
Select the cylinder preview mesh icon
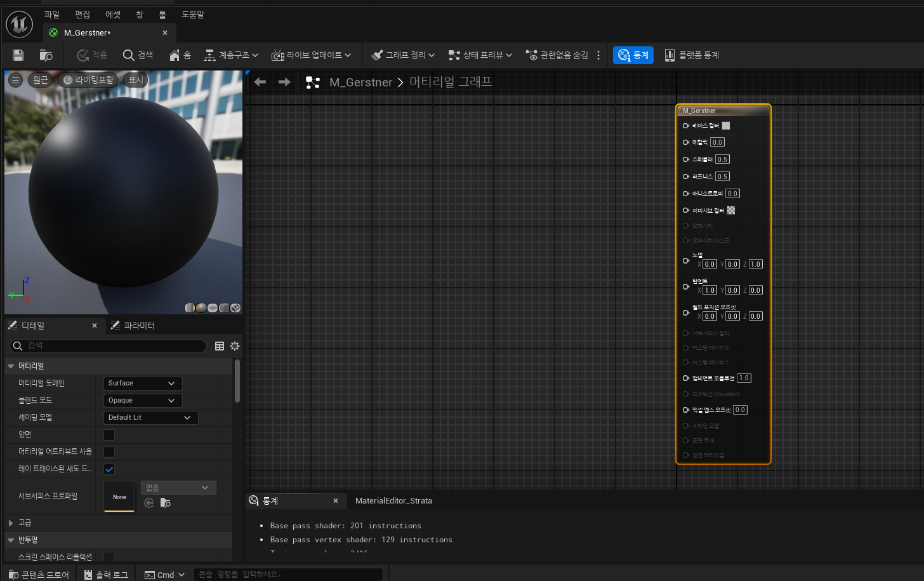tap(190, 308)
